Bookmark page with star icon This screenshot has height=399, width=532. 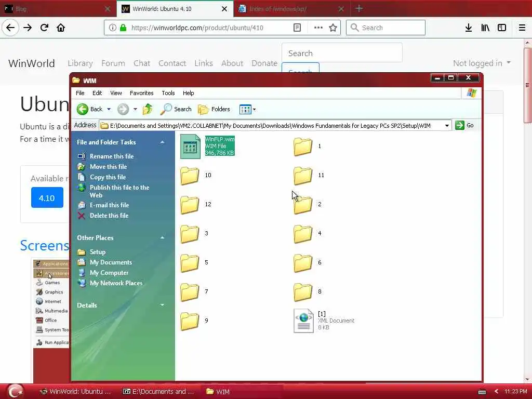click(x=333, y=28)
